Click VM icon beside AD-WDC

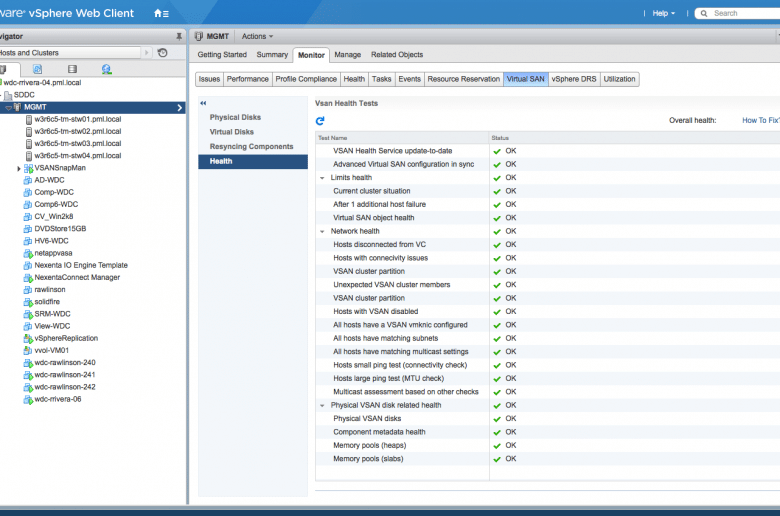click(28, 180)
